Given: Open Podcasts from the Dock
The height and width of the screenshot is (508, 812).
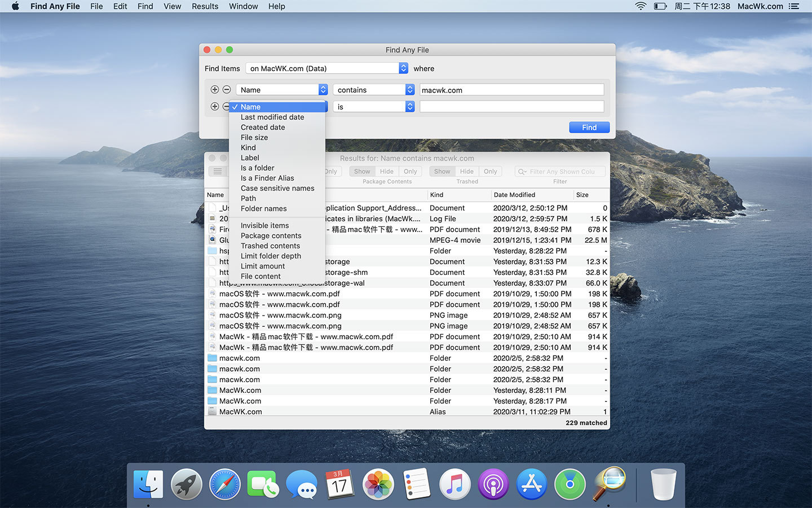Looking at the screenshot, I should (x=493, y=484).
